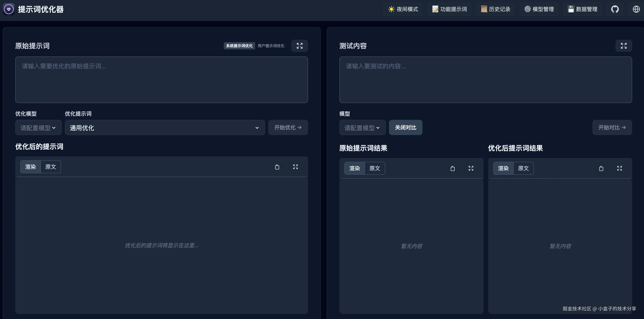This screenshot has height=319, width=644.
Task: Copy the optimized prompt with the clipboard icon
Action: click(277, 167)
